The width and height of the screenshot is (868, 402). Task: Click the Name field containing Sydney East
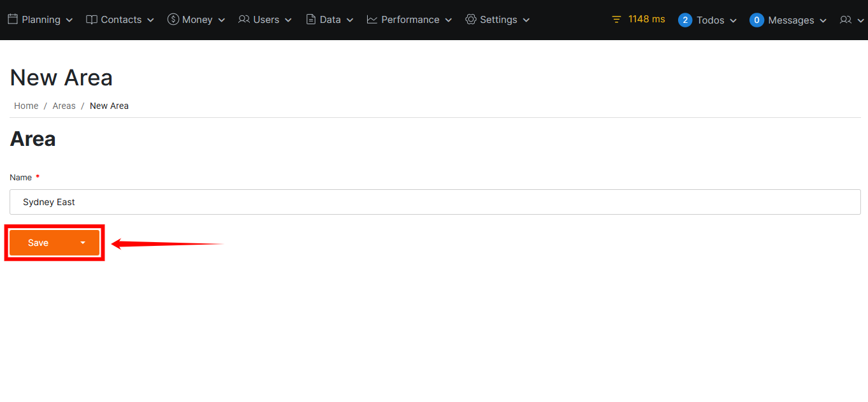click(435, 202)
